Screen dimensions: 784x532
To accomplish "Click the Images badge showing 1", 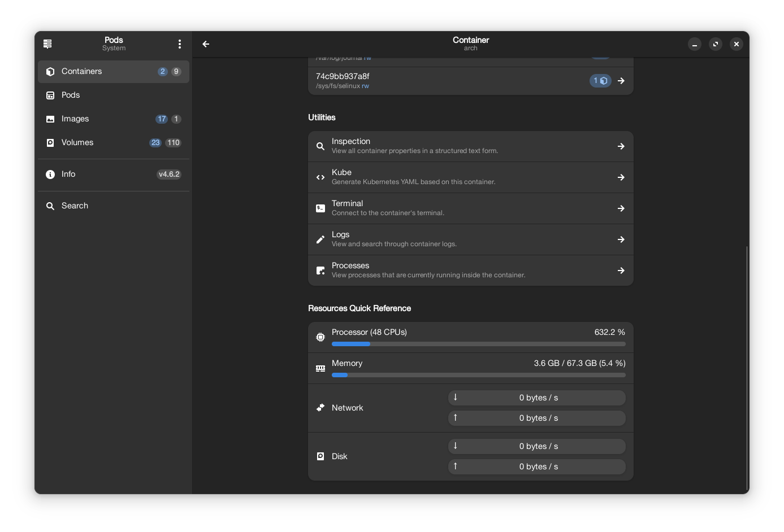I will pos(176,119).
